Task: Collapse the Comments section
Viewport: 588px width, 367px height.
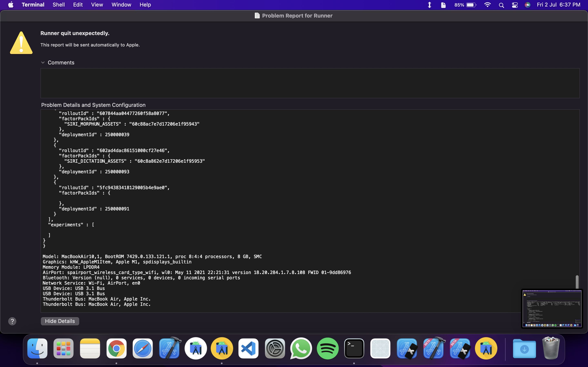Action: tap(43, 62)
